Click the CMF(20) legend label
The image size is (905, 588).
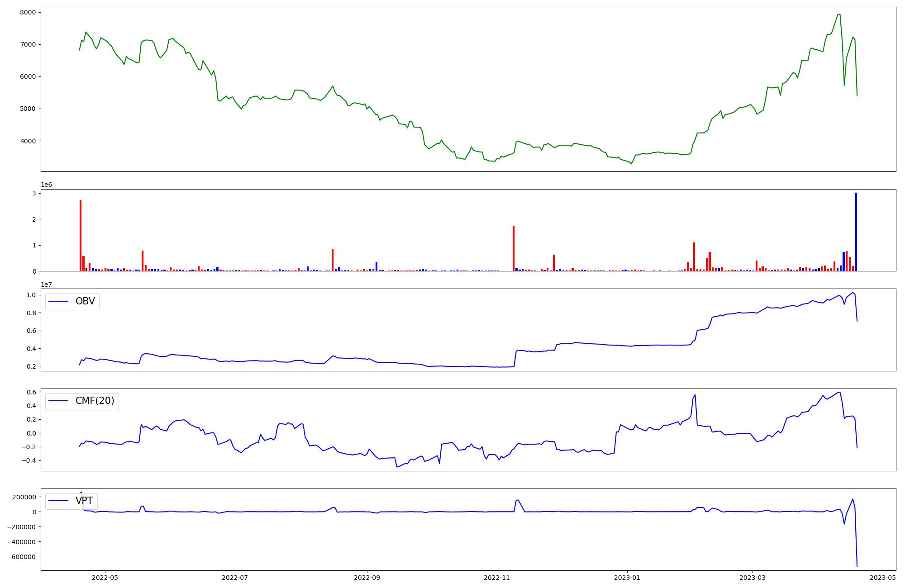click(x=95, y=401)
